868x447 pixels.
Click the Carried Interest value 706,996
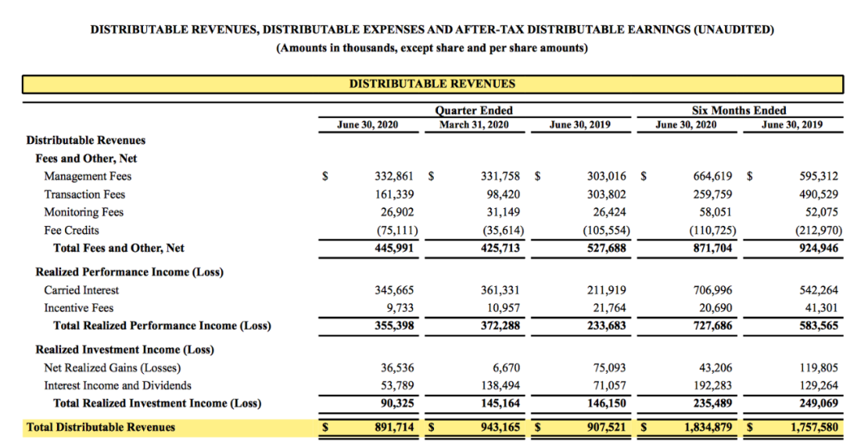tap(712, 289)
